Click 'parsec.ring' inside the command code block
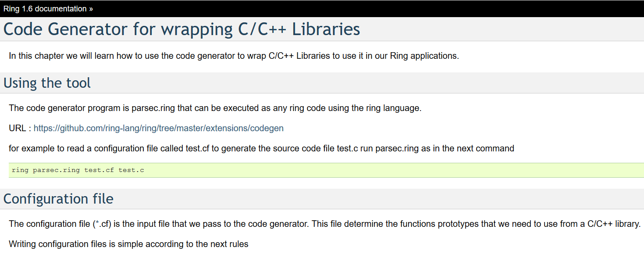Screen dimensions: 644x258 (x=57, y=170)
